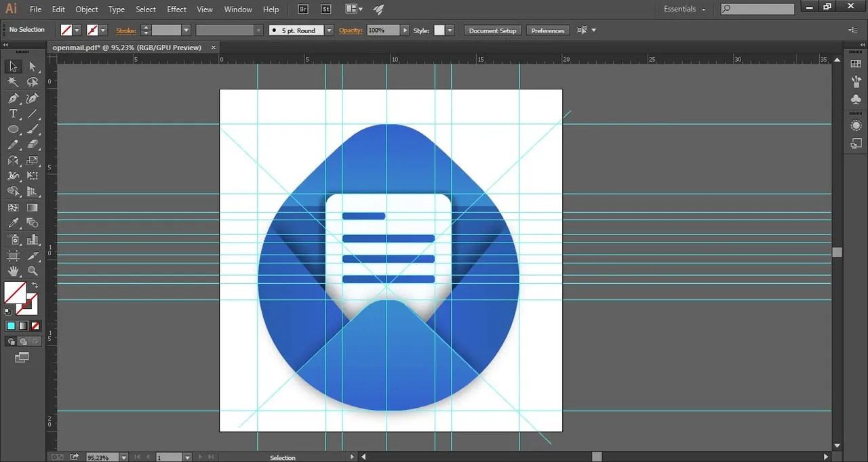Open the fill color dropdown in control bar
The height and width of the screenshot is (462, 868).
click(x=77, y=30)
